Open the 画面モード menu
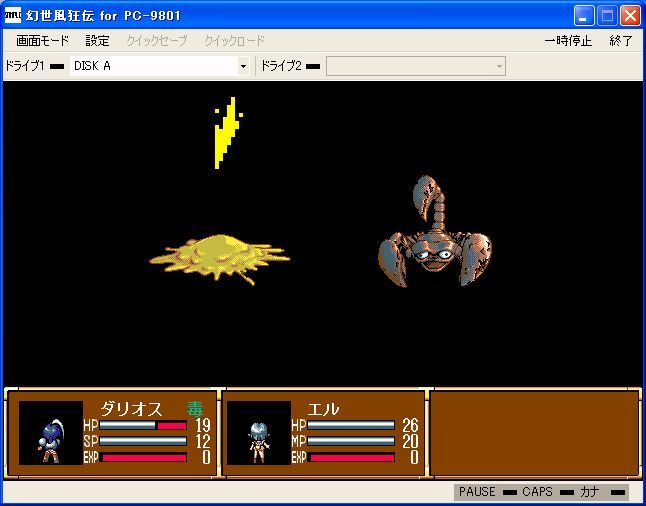The width and height of the screenshot is (646, 506). tap(42, 41)
